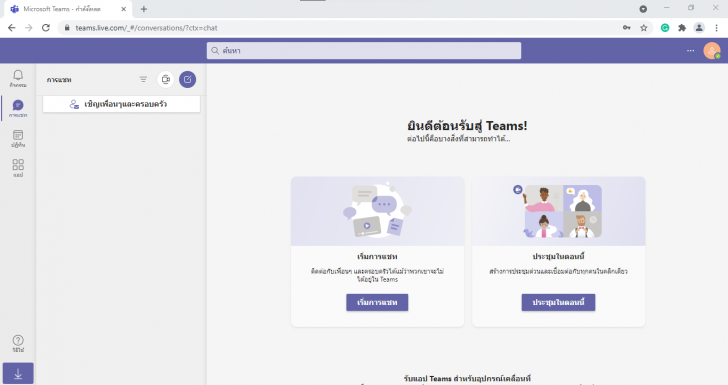This screenshot has width=728, height=385.
Task: Click the รับแอป Teams mobile text
Action: point(467,378)
